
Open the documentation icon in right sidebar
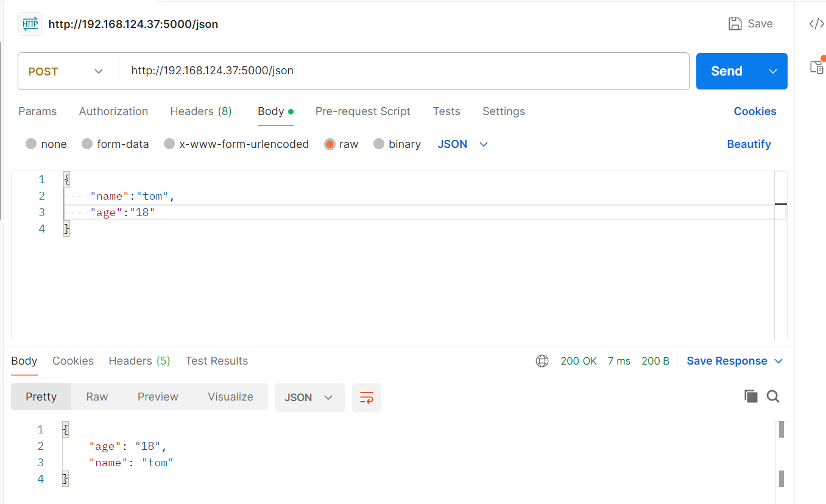coord(817,66)
